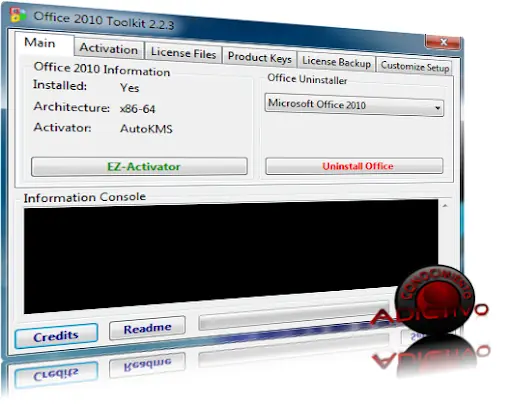Switch to the Main tab
Screen dimensions: 512x407
click(43, 43)
